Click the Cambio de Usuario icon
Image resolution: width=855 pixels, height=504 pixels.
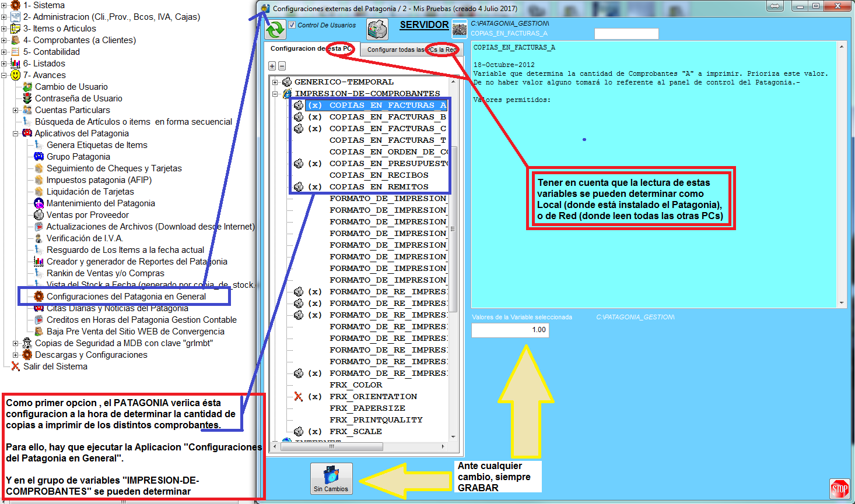[27, 87]
